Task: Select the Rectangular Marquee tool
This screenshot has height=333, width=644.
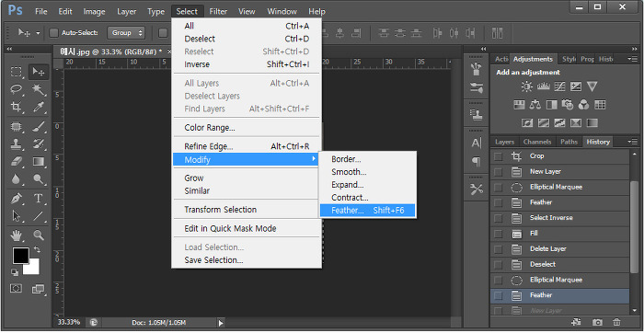Action: [x=16, y=73]
